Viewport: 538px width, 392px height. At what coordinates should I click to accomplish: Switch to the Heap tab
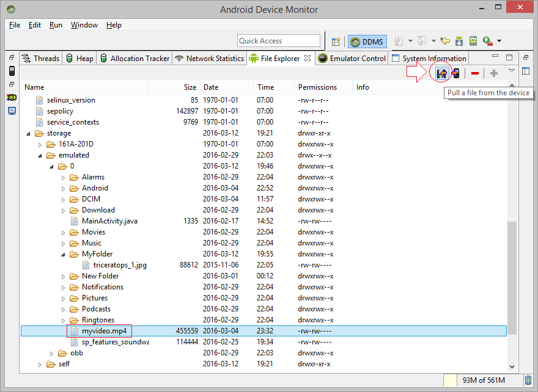pos(79,58)
